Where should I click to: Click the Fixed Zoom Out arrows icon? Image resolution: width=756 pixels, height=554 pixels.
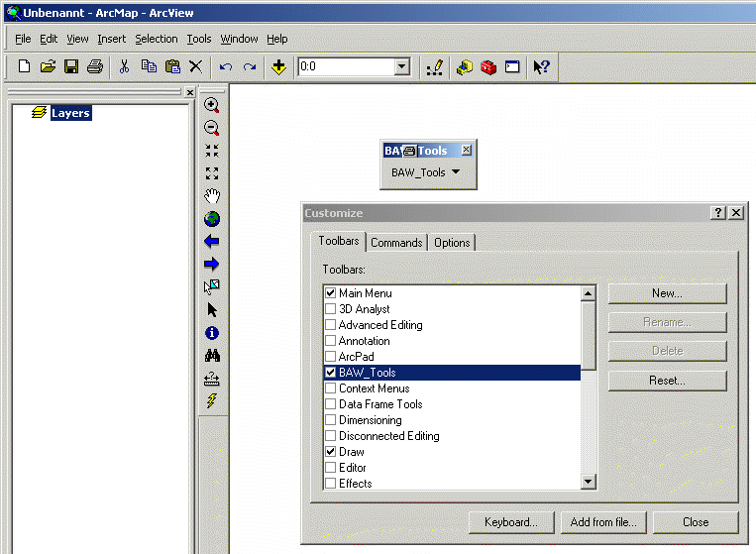[212, 173]
